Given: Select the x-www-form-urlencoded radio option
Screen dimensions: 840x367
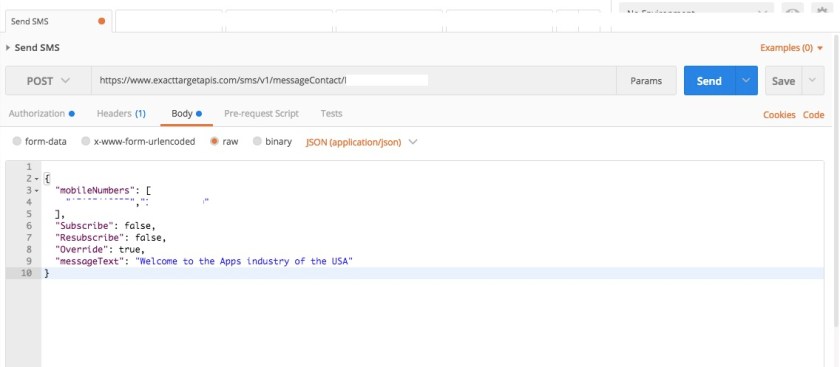Looking at the screenshot, I should coord(86,141).
